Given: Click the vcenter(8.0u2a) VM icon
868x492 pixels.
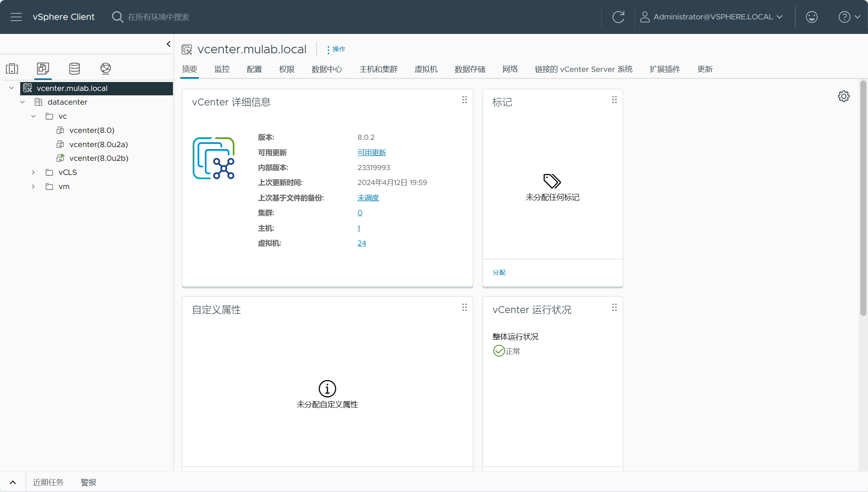Looking at the screenshot, I should point(61,144).
